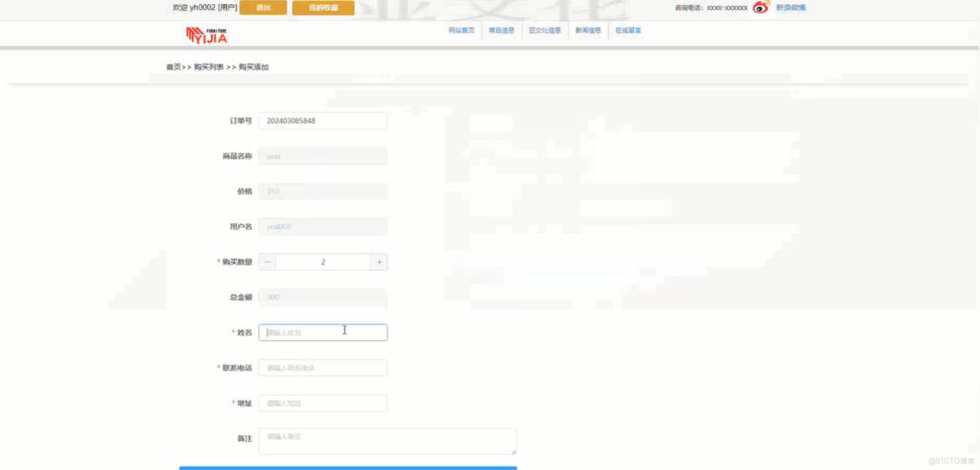980x470 pixels.
Task: Click the disabled 价格 field
Action: point(323,191)
